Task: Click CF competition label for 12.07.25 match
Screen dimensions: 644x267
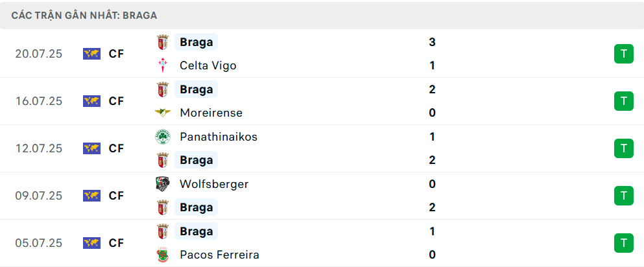Action: click(116, 148)
